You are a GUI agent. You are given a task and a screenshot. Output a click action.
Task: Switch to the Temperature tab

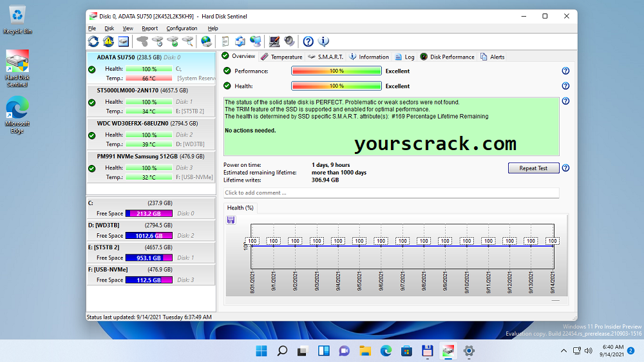click(x=282, y=57)
